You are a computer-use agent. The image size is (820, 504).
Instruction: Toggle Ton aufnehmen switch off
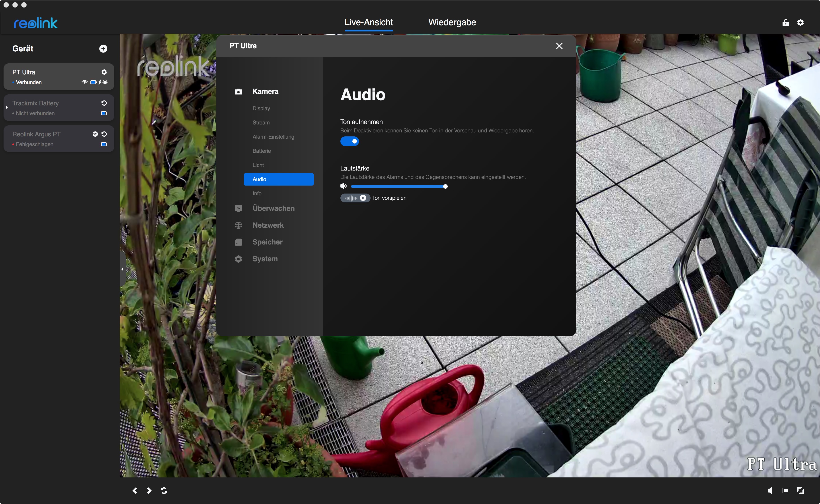[x=349, y=141]
